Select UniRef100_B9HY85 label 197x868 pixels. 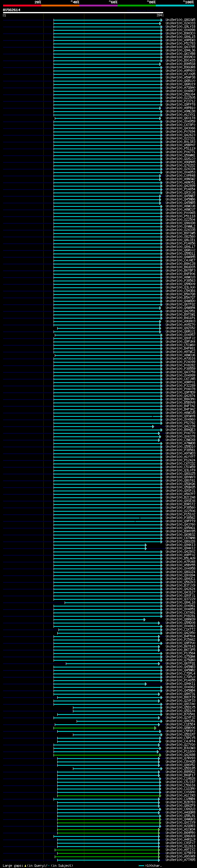point(180,531)
